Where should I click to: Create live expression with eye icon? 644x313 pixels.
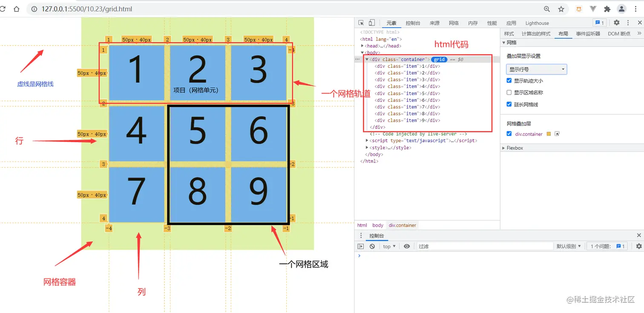point(407,246)
